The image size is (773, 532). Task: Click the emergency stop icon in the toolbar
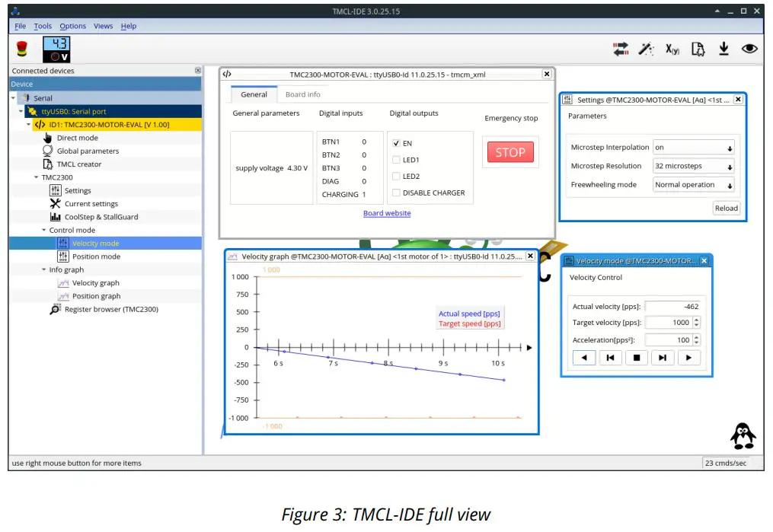pyautogui.click(x=22, y=48)
